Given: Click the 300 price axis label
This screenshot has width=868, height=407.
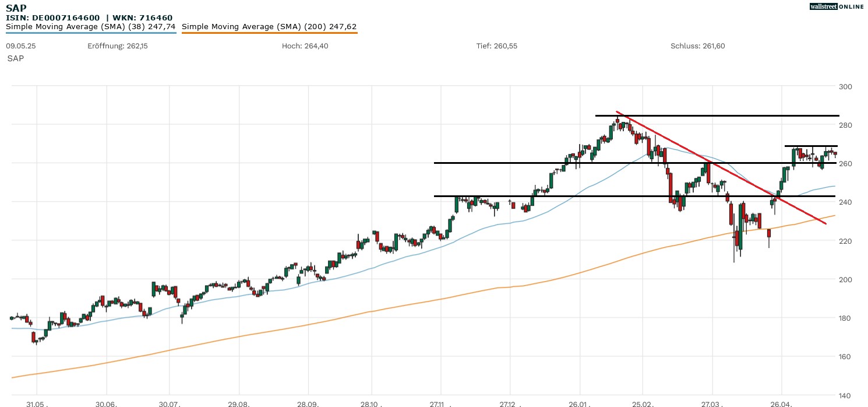Looking at the screenshot, I should tap(845, 87).
